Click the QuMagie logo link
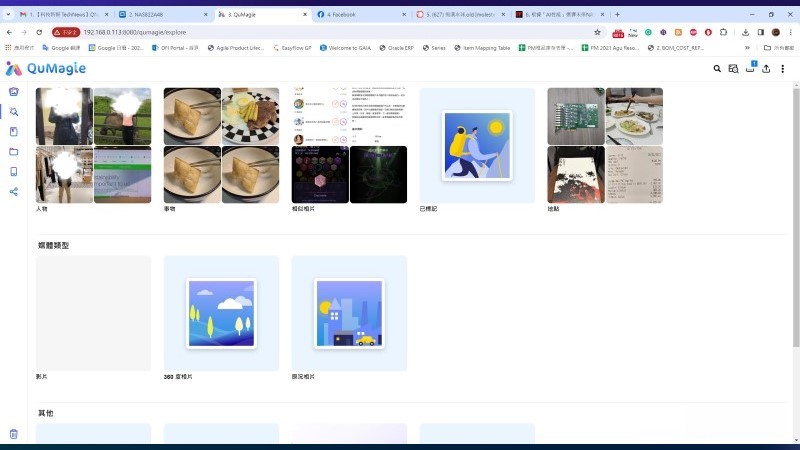This screenshot has height=450, width=800. (x=46, y=68)
